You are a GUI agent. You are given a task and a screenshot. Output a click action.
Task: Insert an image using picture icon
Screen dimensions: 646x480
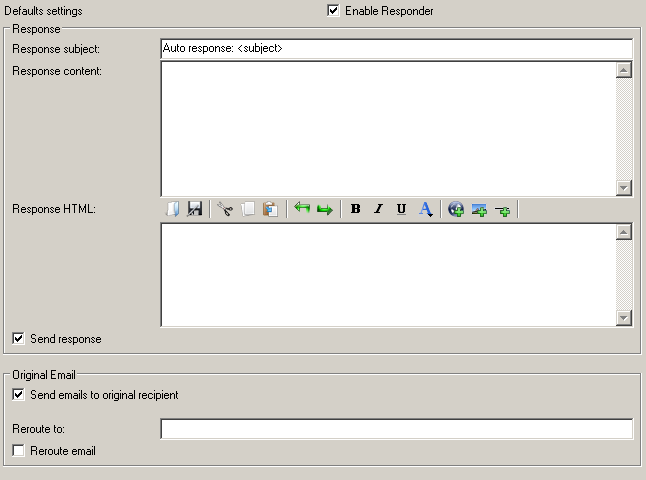point(479,209)
